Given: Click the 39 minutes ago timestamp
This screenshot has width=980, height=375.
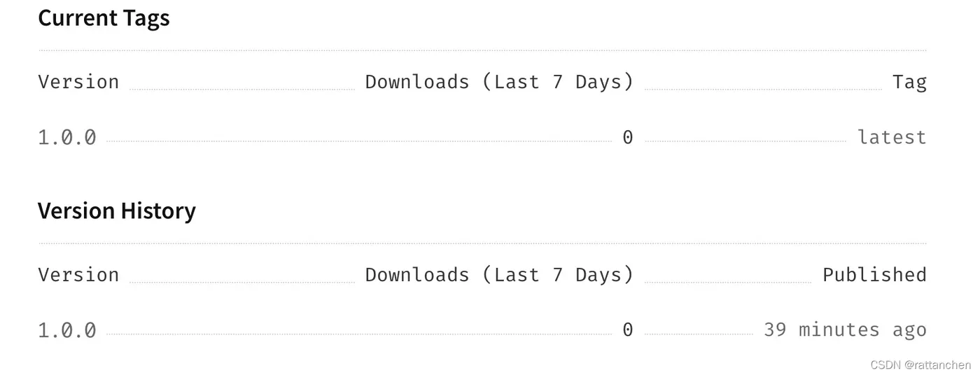Looking at the screenshot, I should [845, 330].
